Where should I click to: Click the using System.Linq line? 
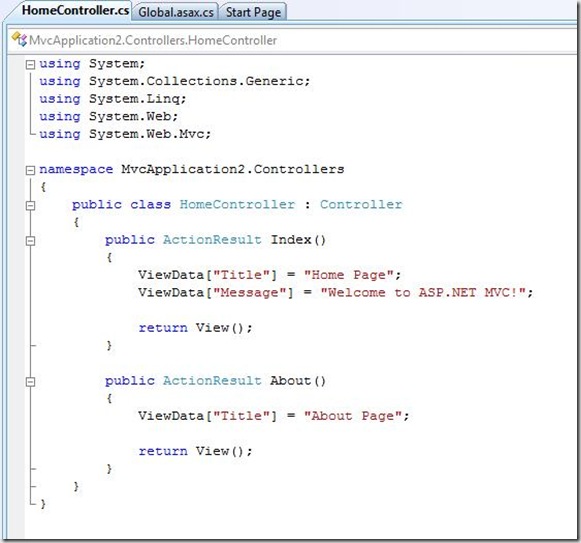click(x=113, y=99)
